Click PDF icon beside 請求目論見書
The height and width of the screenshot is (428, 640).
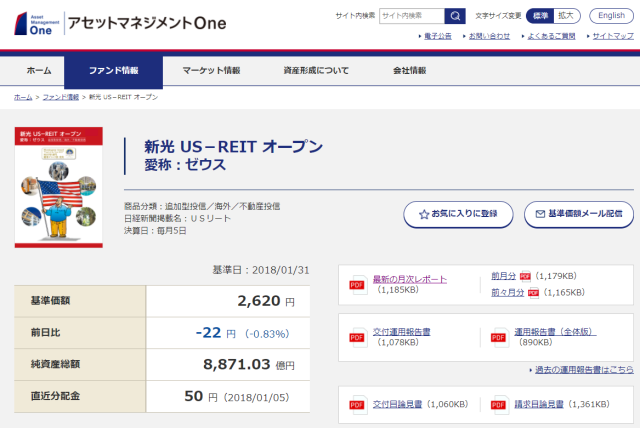(499, 405)
